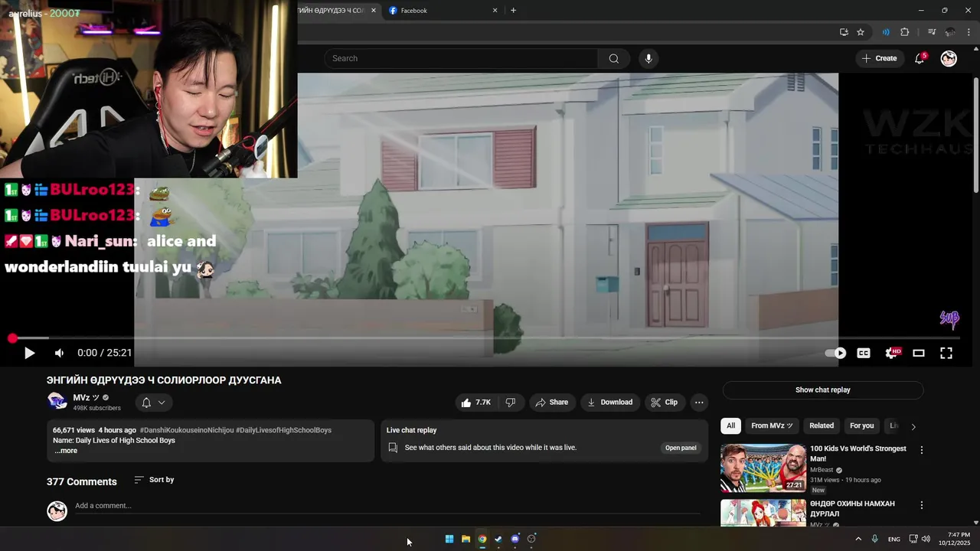Open Discord from the taskbar
Screen dimensions: 980x551
(x=515, y=539)
